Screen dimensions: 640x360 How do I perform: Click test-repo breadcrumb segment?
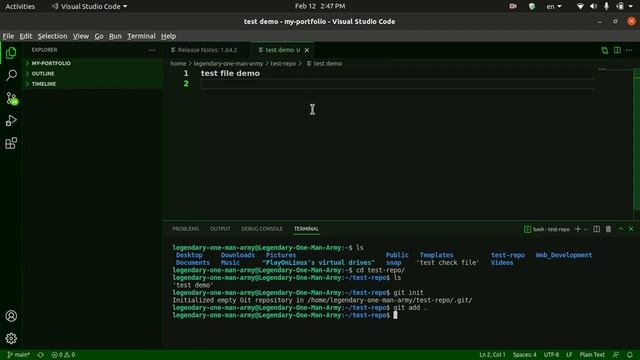(283, 64)
